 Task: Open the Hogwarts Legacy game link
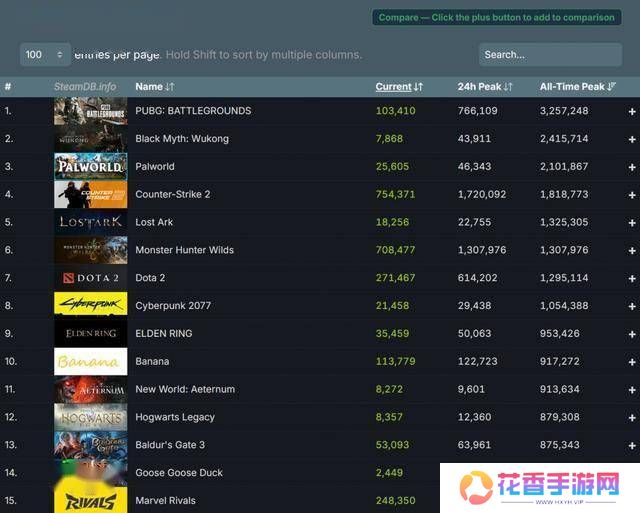[175, 417]
